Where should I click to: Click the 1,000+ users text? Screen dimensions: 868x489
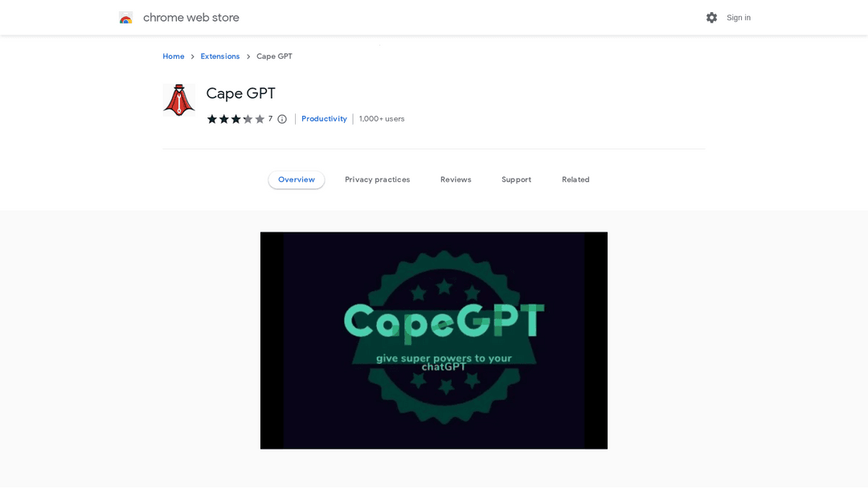coord(382,119)
